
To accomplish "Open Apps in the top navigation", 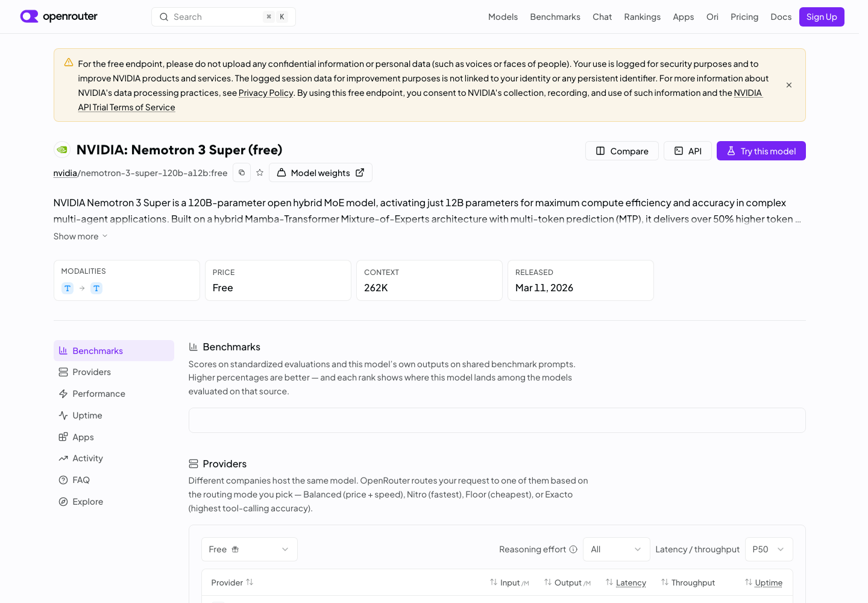I will [684, 17].
